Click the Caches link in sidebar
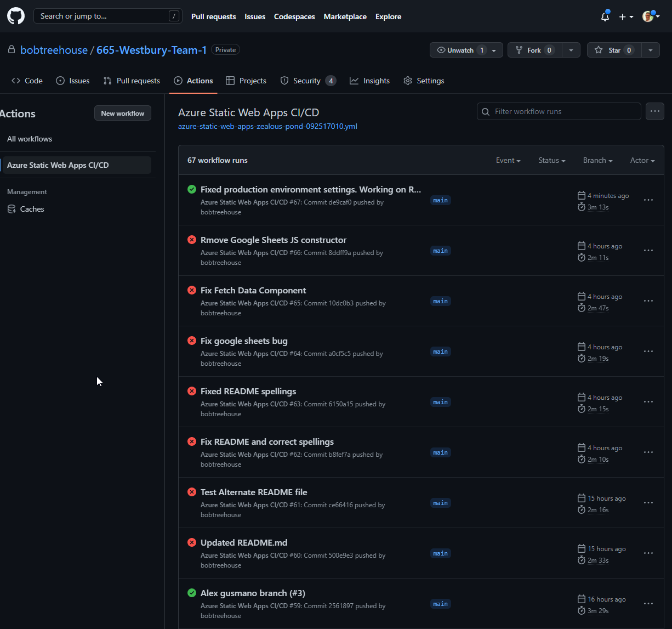Image resolution: width=672 pixels, height=629 pixels. (32, 209)
